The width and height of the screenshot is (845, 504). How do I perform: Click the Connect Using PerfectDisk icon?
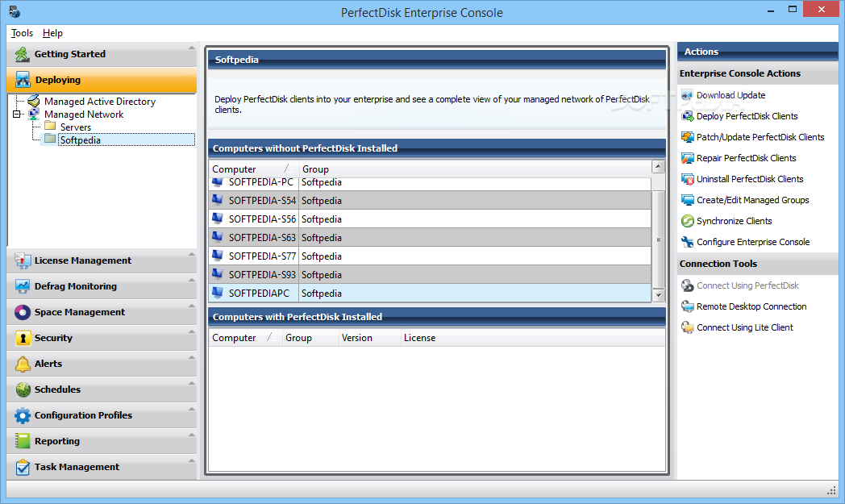pyautogui.click(x=687, y=285)
